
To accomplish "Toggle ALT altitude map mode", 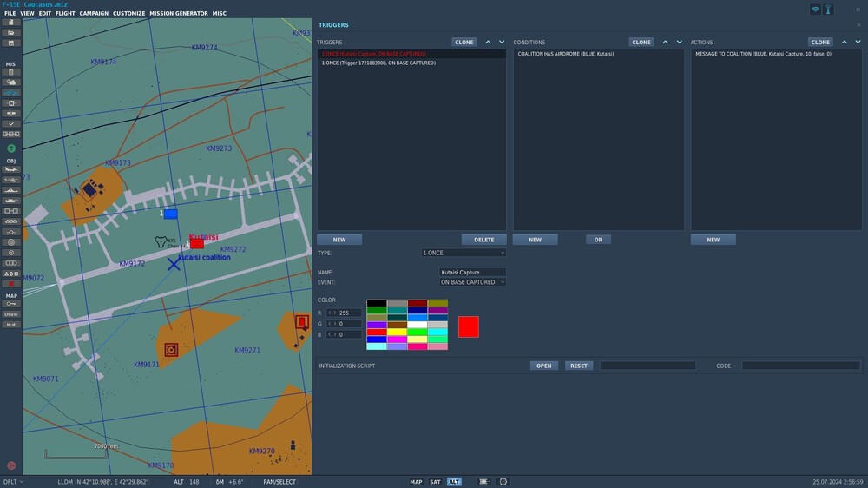I will (454, 482).
